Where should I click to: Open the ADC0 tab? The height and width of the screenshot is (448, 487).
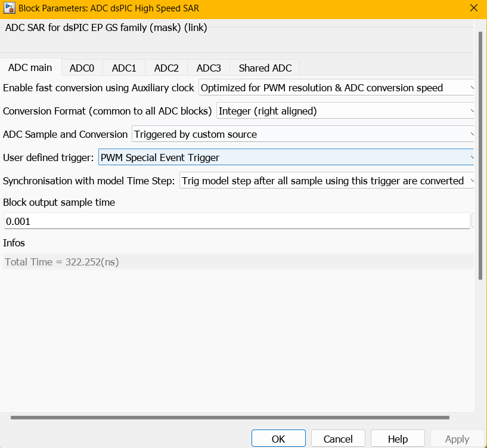[82, 68]
